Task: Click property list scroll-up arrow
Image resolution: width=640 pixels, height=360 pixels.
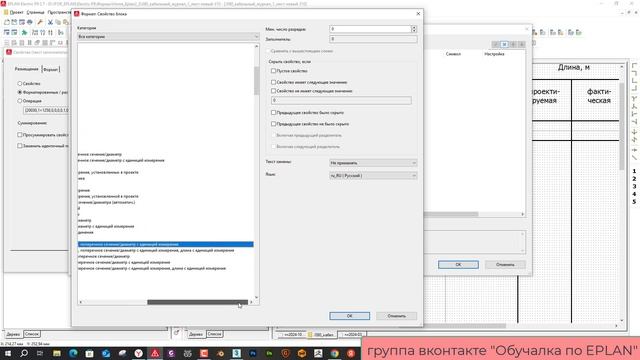Action: pyautogui.click(x=257, y=46)
